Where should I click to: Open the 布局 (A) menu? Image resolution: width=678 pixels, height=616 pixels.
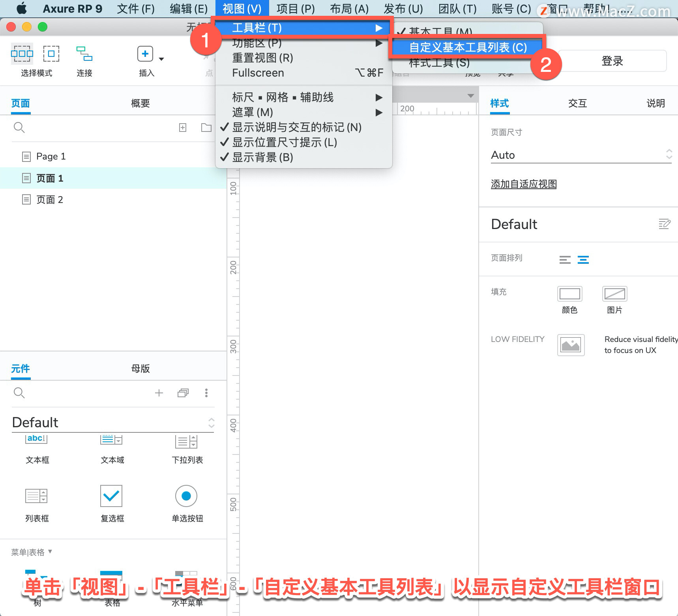pyautogui.click(x=349, y=9)
